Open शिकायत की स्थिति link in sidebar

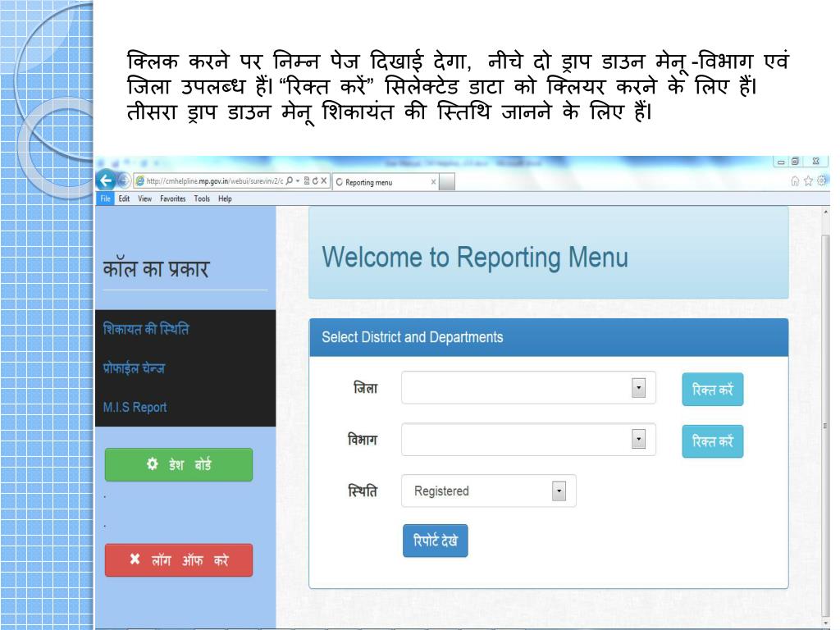(146, 329)
